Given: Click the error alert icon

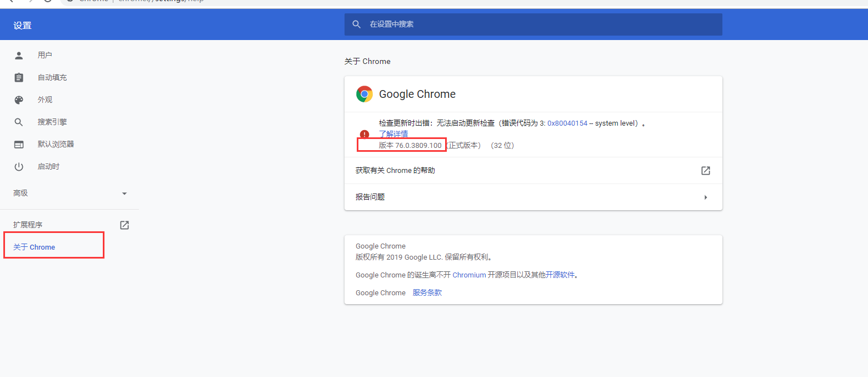Looking at the screenshot, I should (x=365, y=134).
